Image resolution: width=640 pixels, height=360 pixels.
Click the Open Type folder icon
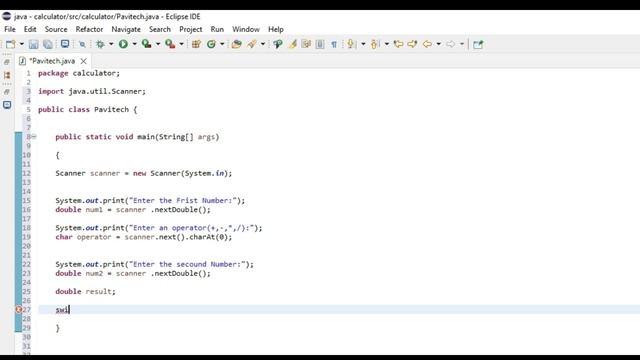[237, 44]
